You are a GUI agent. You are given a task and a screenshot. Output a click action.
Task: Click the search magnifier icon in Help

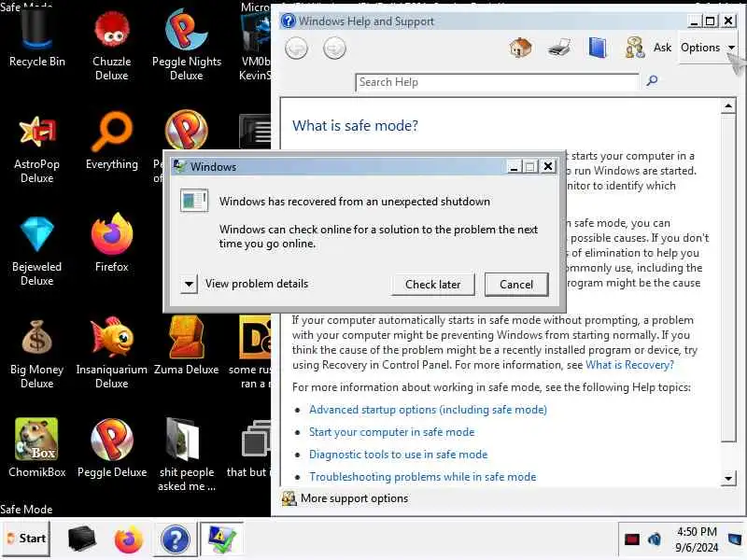[x=652, y=80]
